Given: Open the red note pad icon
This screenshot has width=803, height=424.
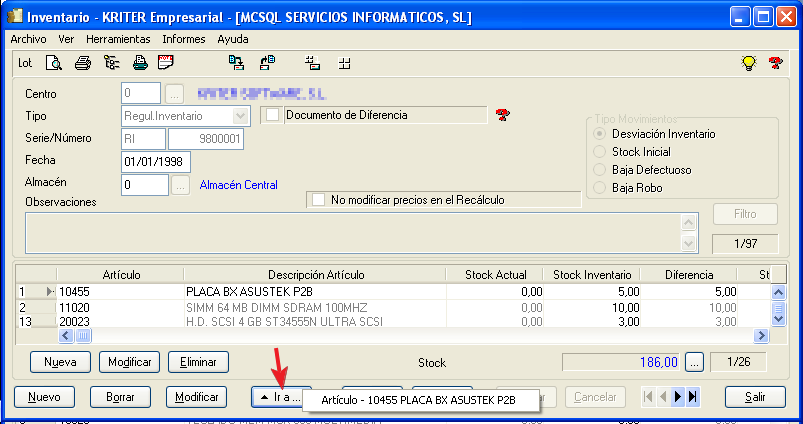Looking at the screenshot, I should click(166, 62).
